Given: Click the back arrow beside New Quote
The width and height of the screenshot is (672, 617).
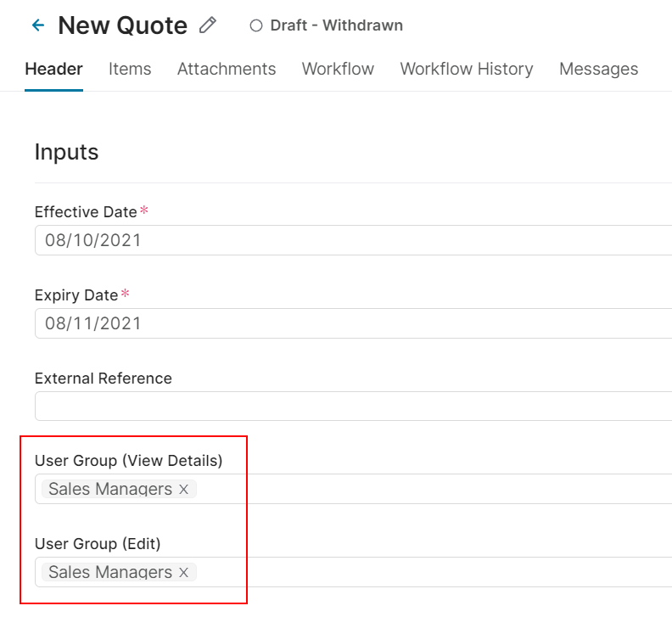Looking at the screenshot, I should pos(37,25).
